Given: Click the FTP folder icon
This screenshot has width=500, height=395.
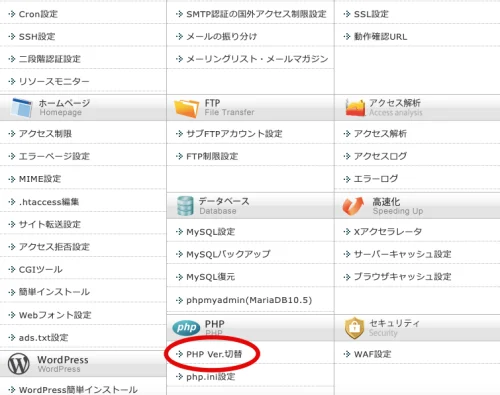Looking at the screenshot, I should click(186, 108).
